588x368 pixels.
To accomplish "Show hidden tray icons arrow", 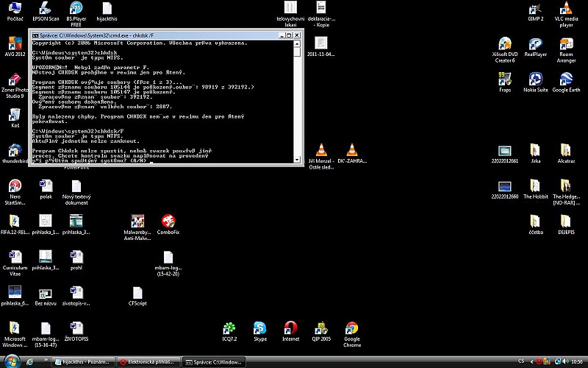I will click(531, 361).
